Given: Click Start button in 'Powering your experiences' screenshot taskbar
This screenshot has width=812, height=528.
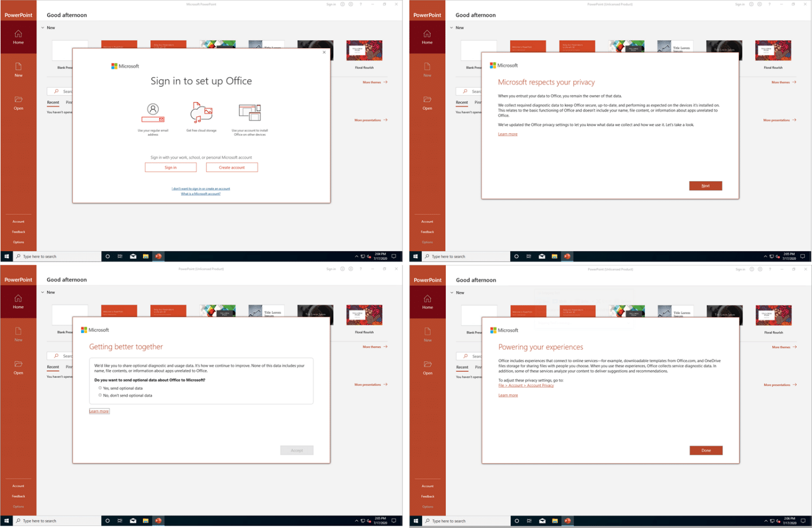Looking at the screenshot, I should [416, 521].
